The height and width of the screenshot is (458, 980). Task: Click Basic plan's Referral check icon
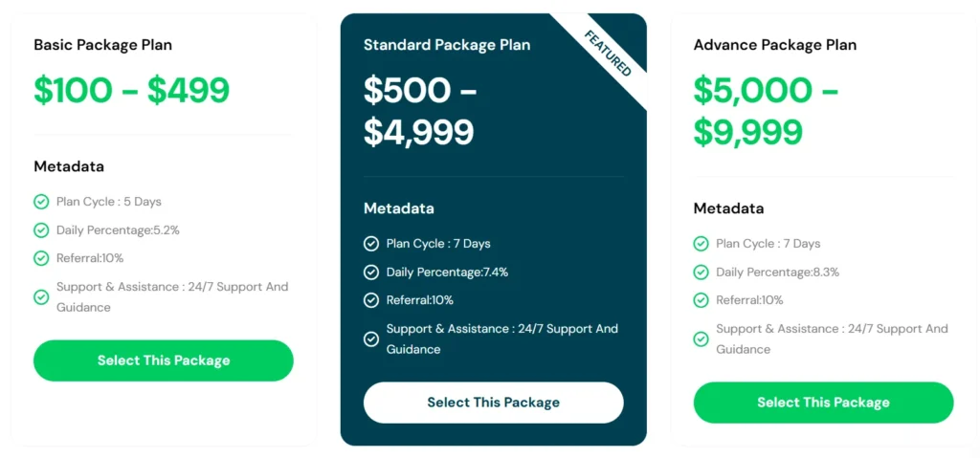41,258
